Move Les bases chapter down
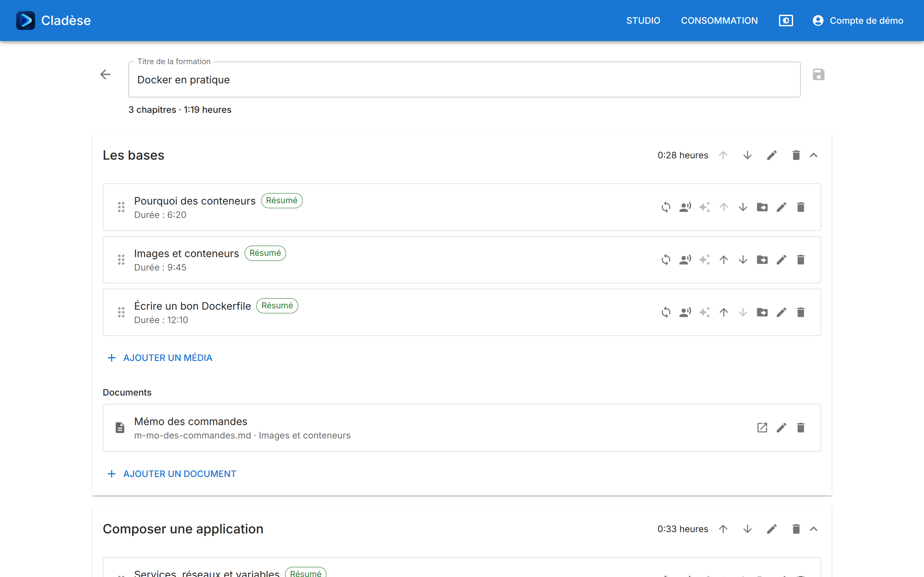The width and height of the screenshot is (924, 577). coord(747,155)
